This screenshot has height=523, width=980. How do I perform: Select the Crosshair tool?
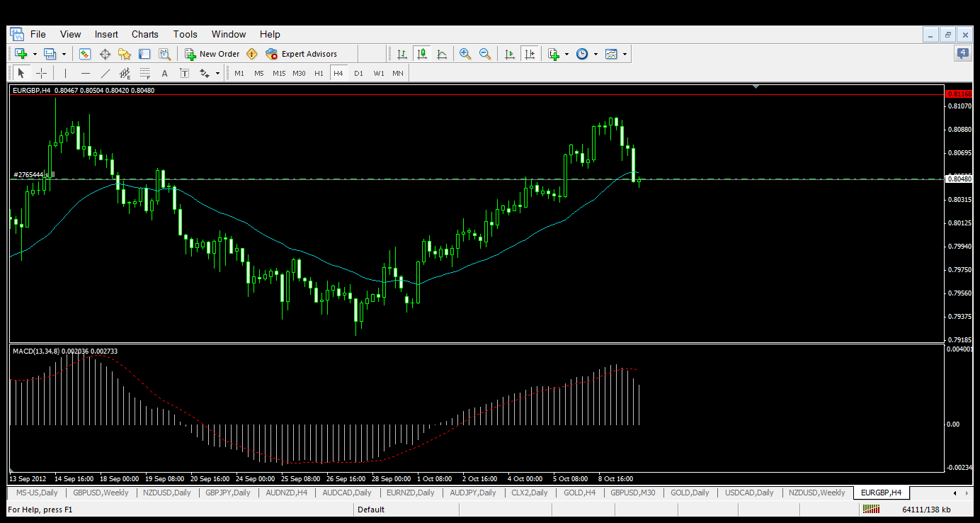click(42, 73)
